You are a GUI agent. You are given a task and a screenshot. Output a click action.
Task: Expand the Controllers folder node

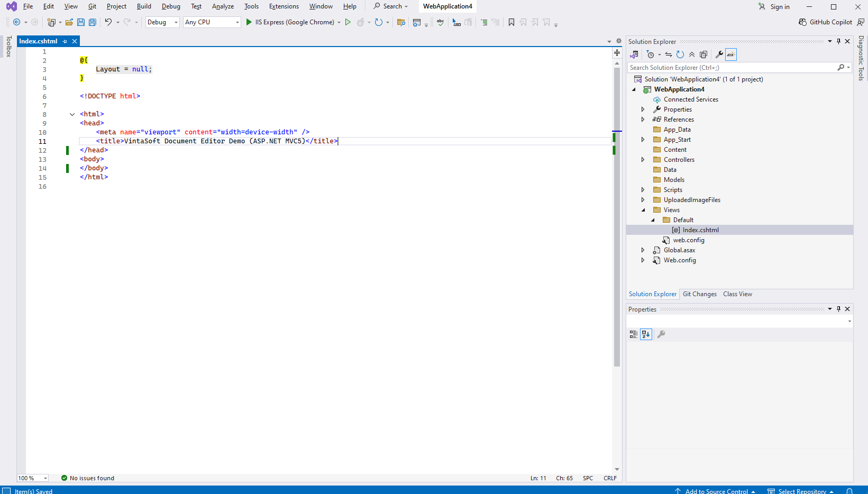(x=643, y=160)
